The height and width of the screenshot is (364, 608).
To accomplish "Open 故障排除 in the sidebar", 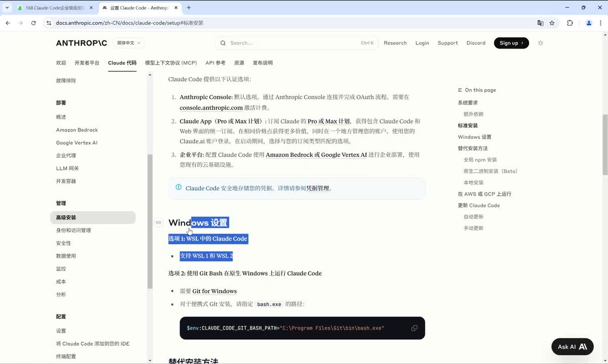I will coord(66,80).
